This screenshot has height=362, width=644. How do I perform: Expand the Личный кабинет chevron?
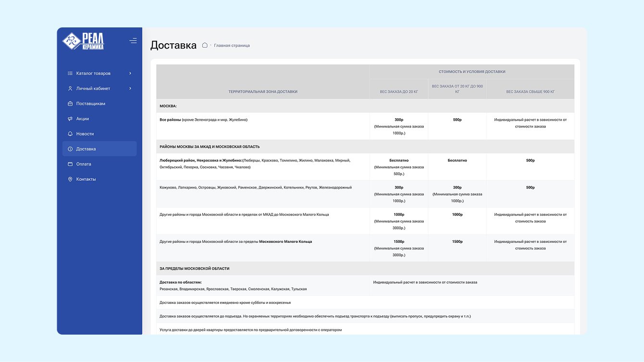pos(130,88)
